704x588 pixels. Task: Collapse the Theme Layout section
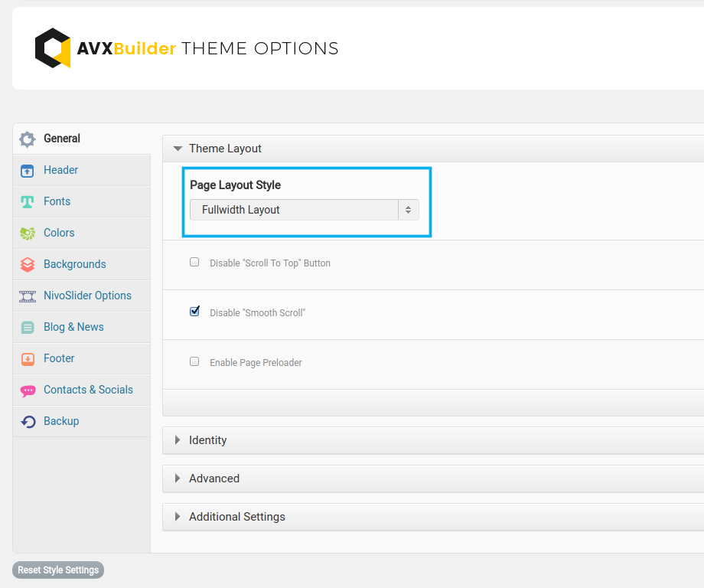point(225,149)
